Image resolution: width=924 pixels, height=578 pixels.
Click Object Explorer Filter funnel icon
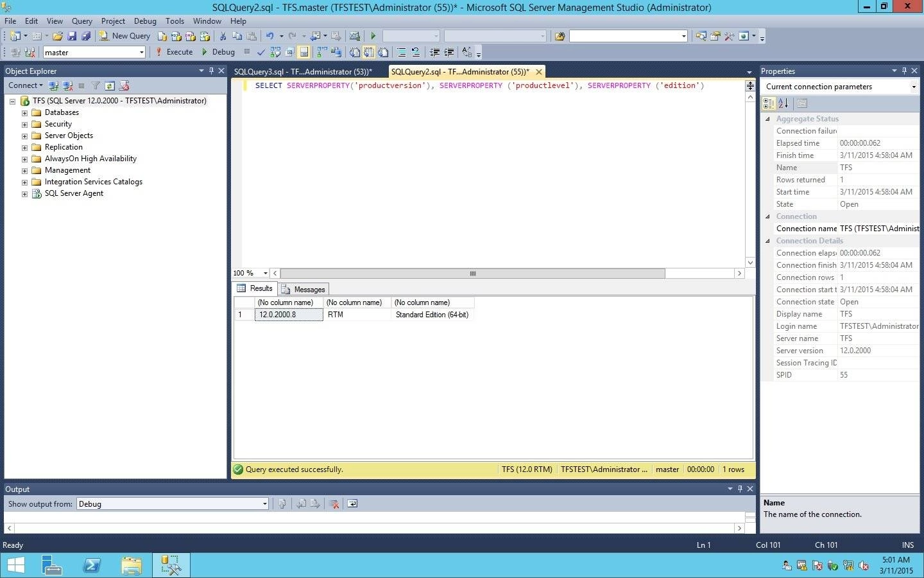tap(96, 85)
